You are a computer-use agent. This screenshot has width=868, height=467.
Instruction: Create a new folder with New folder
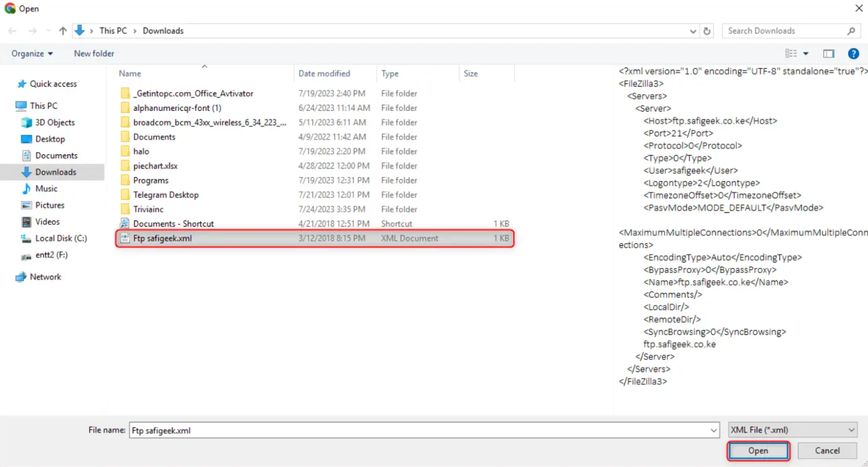coord(94,53)
